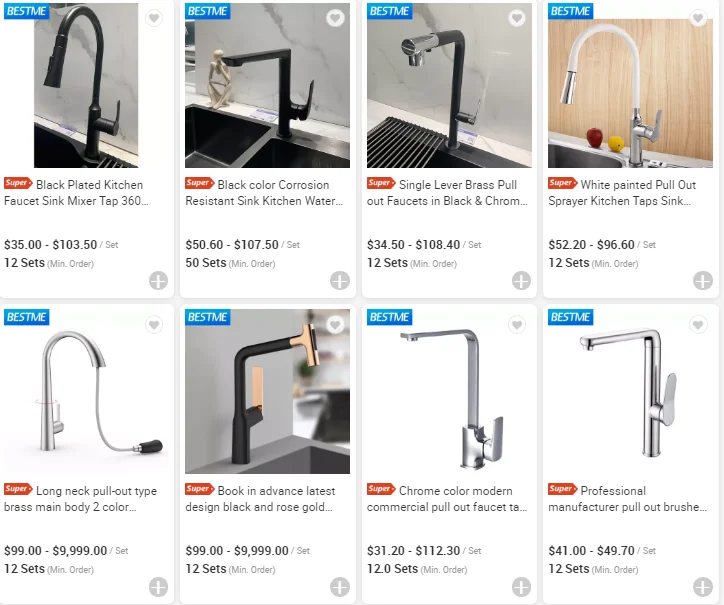
Task: Click heart icon on White painted Pull Out Sprayer
Action: click(698, 18)
